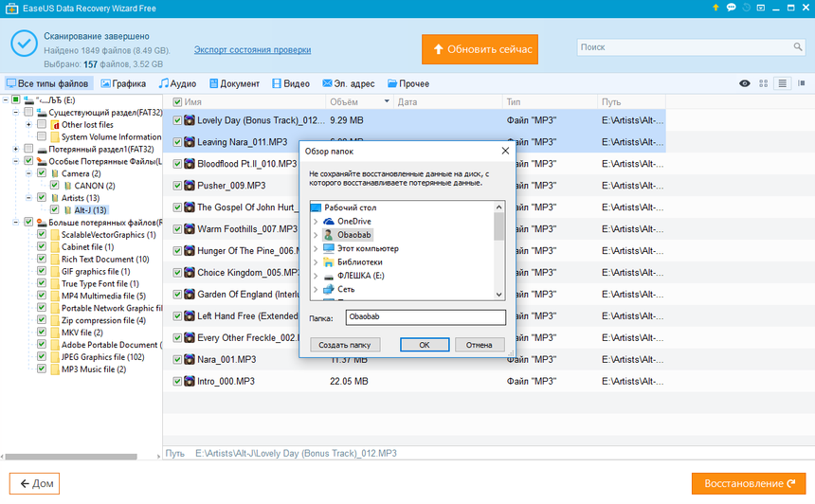Expand the Потерянный раздел1 tree node

coord(15,149)
